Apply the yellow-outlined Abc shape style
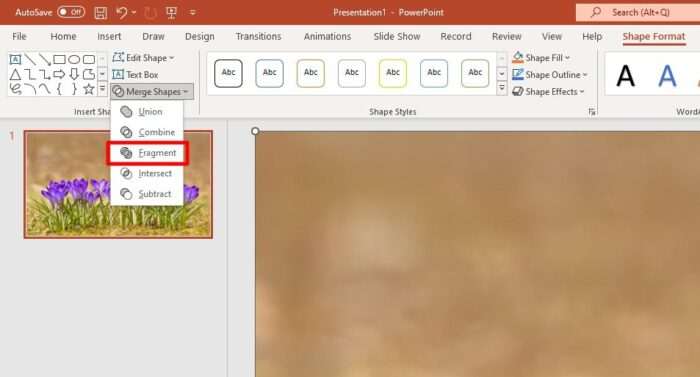The height and width of the screenshot is (377, 700). click(x=393, y=73)
